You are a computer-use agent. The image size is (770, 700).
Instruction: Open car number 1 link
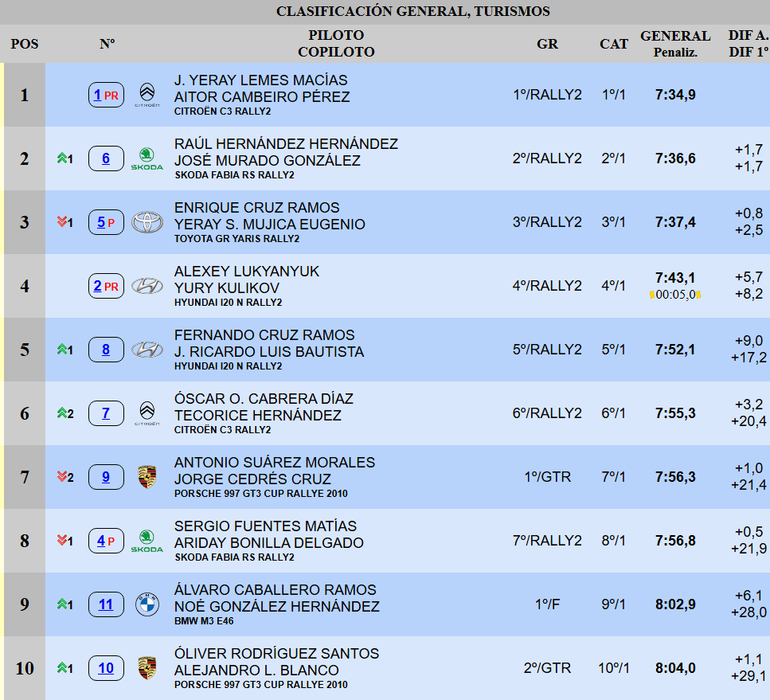click(x=97, y=96)
